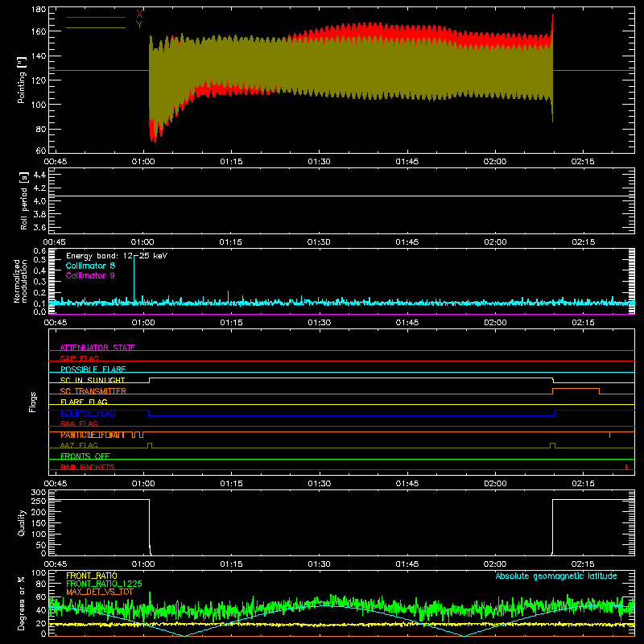Click the '250' tick on Quality axis

[x=39, y=501]
